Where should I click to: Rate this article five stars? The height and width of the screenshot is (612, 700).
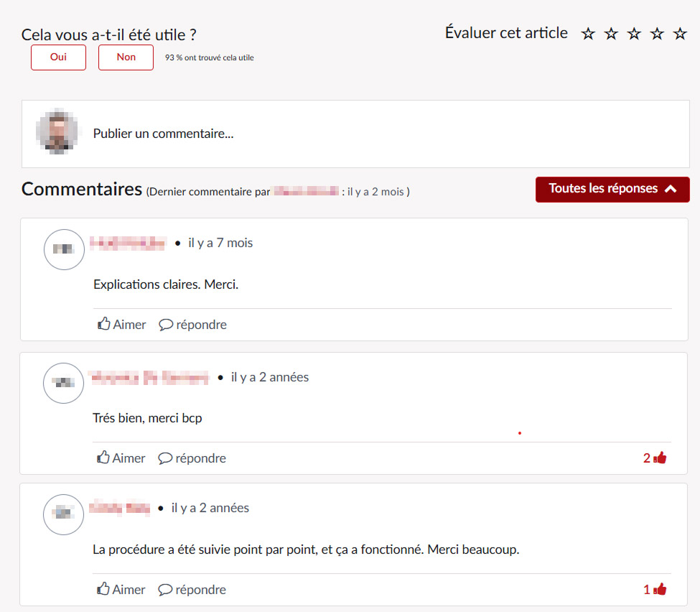click(x=680, y=34)
